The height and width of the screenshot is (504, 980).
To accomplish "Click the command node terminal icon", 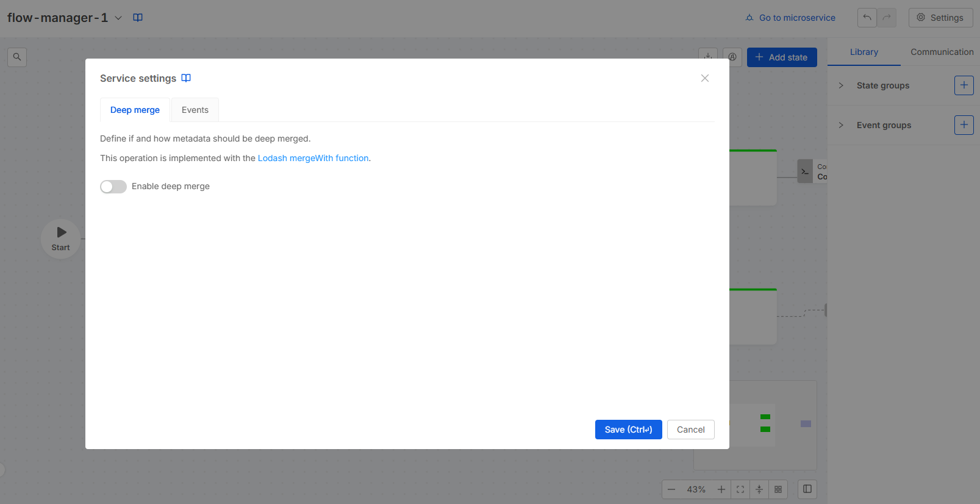I will pyautogui.click(x=805, y=171).
